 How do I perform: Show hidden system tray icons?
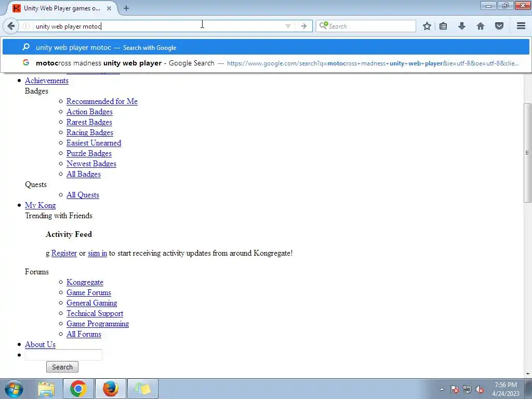[x=442, y=390]
